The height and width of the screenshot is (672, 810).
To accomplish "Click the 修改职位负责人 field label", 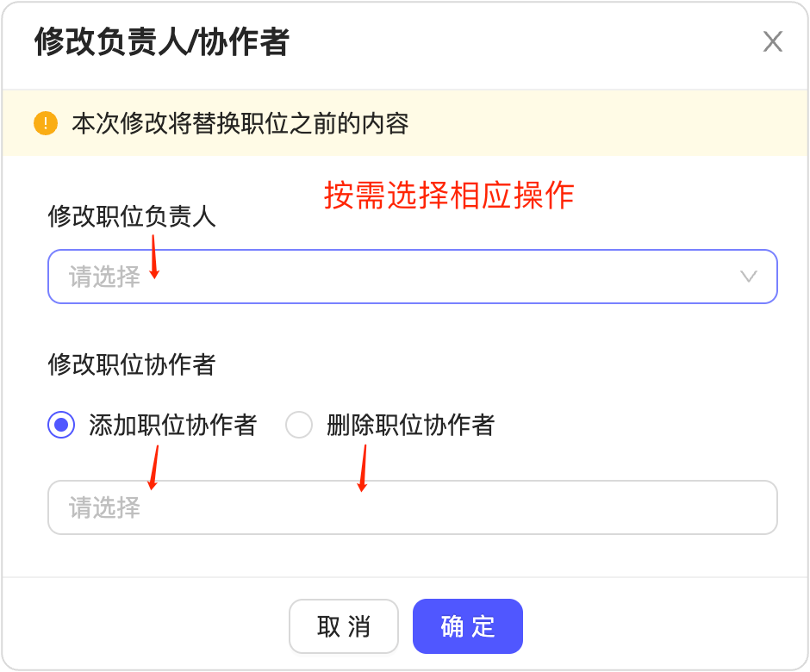I will click(132, 217).
